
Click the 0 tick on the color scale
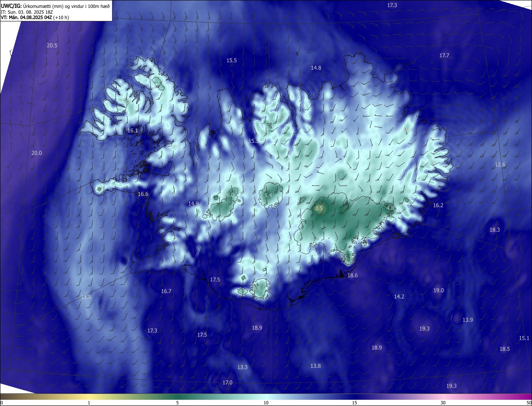pos(2,403)
